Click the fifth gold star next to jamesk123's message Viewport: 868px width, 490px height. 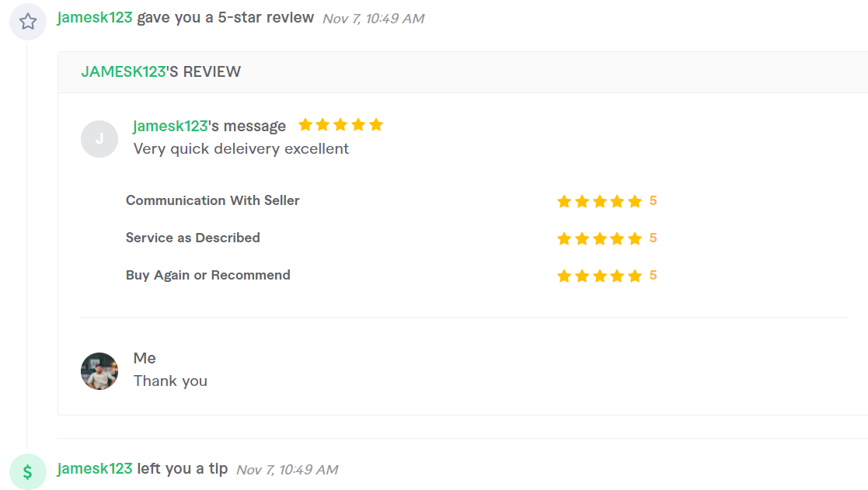pyautogui.click(x=377, y=123)
